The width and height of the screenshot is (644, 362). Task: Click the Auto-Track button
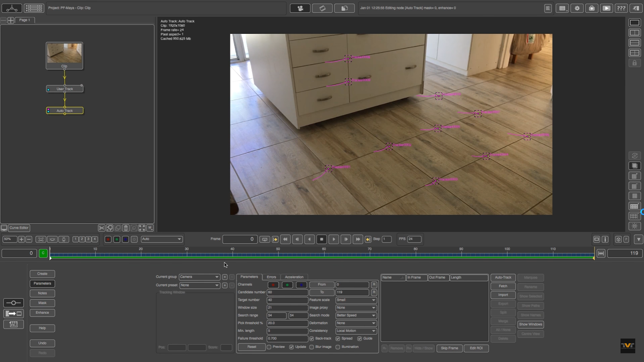(503, 278)
